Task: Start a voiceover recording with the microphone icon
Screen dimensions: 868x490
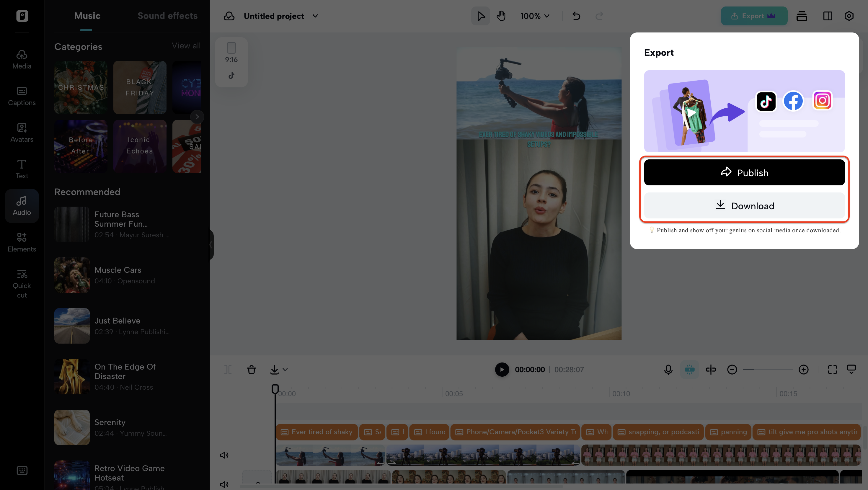Action: click(x=668, y=369)
